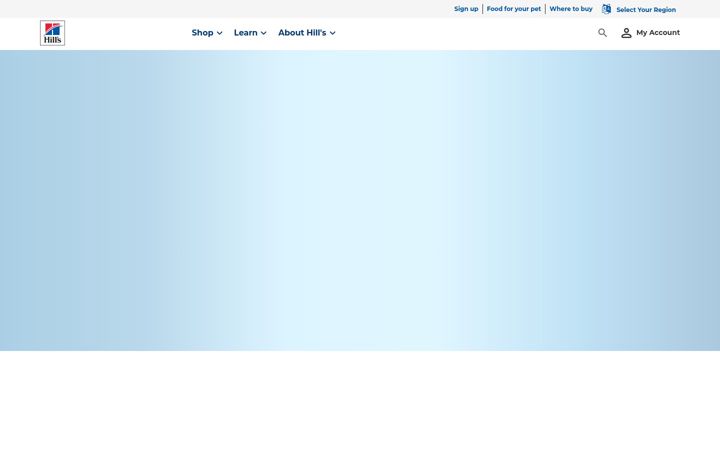Open Select Your Region link
This screenshot has height=450, width=720.
pyautogui.click(x=646, y=10)
